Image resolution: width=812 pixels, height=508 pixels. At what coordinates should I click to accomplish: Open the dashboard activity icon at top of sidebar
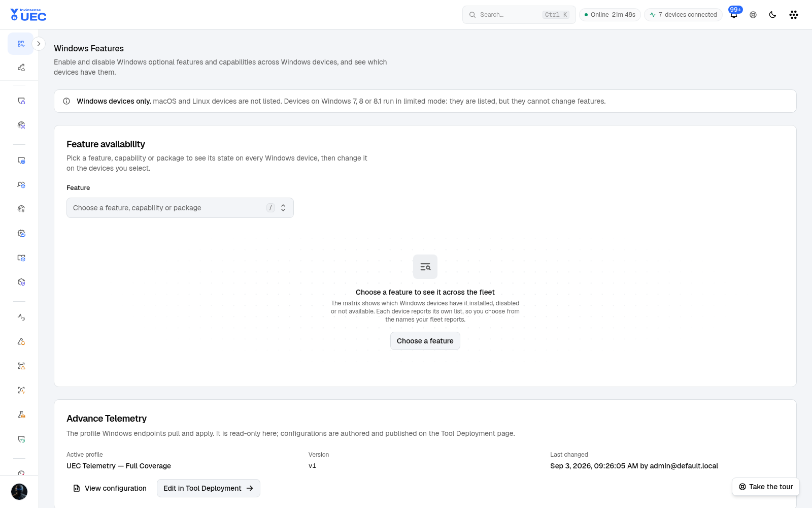pos(21,44)
